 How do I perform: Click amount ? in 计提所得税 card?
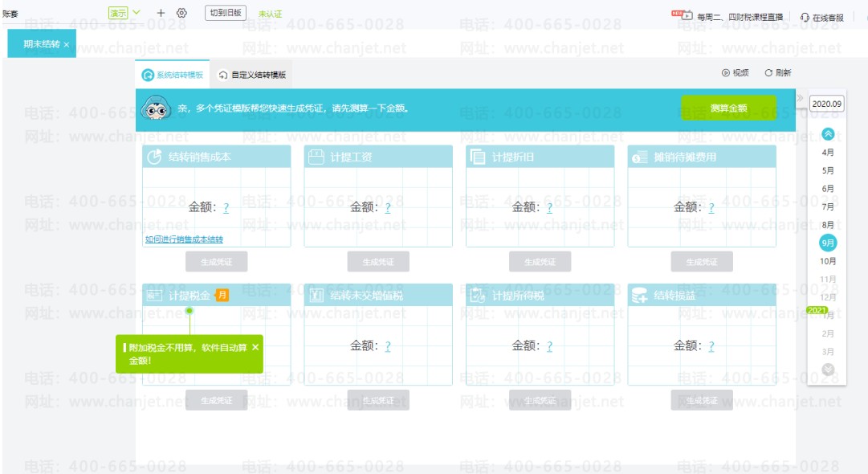tap(549, 346)
